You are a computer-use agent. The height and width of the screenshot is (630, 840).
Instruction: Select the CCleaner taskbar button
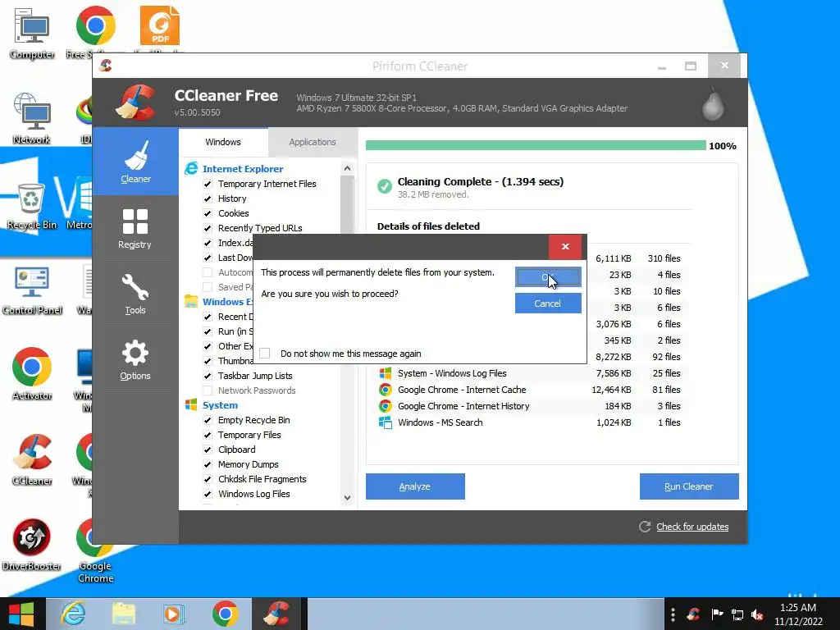[x=277, y=614]
